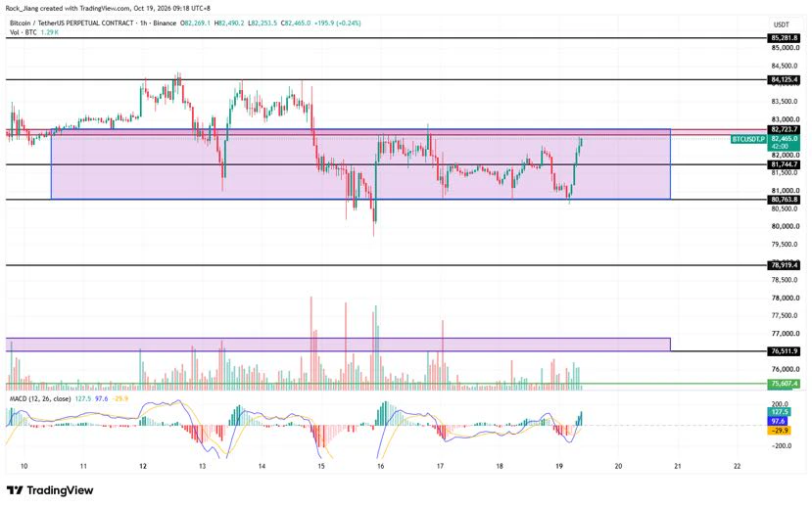The image size is (812, 507).
Task: Click the low value L82,253.5
Action: point(263,23)
